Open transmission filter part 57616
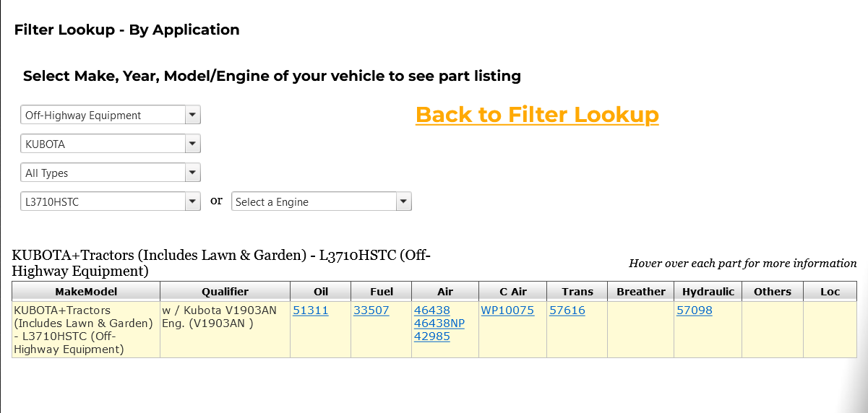Image resolution: width=868 pixels, height=413 pixels. 567,310
